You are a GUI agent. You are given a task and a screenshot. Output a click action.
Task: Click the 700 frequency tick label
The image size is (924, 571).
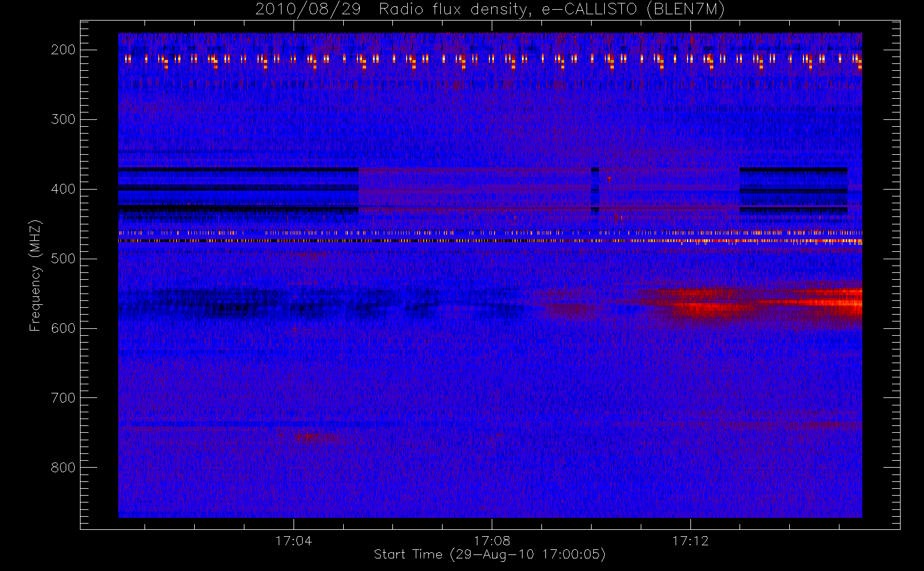click(63, 398)
